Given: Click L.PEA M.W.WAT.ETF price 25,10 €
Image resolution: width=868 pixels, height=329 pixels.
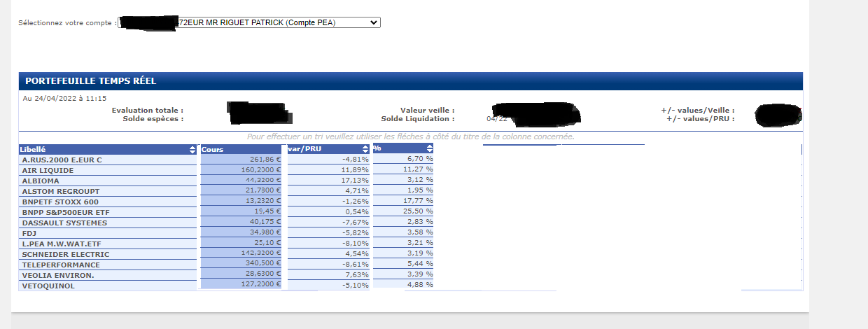Looking at the screenshot, I should tap(268, 244).
